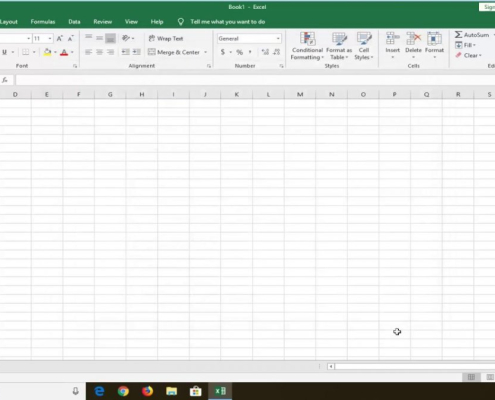
Task: Apply Percent Style
Action: pyautogui.click(x=239, y=52)
